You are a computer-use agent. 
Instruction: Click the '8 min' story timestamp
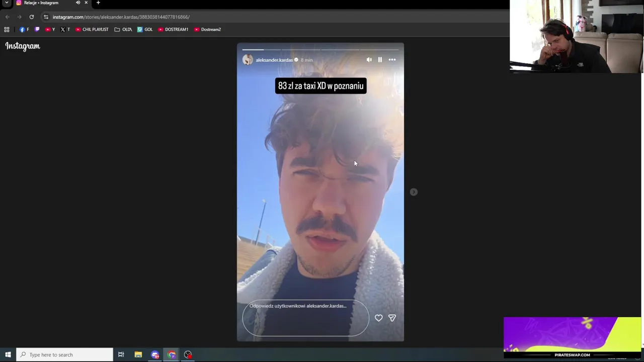click(306, 60)
